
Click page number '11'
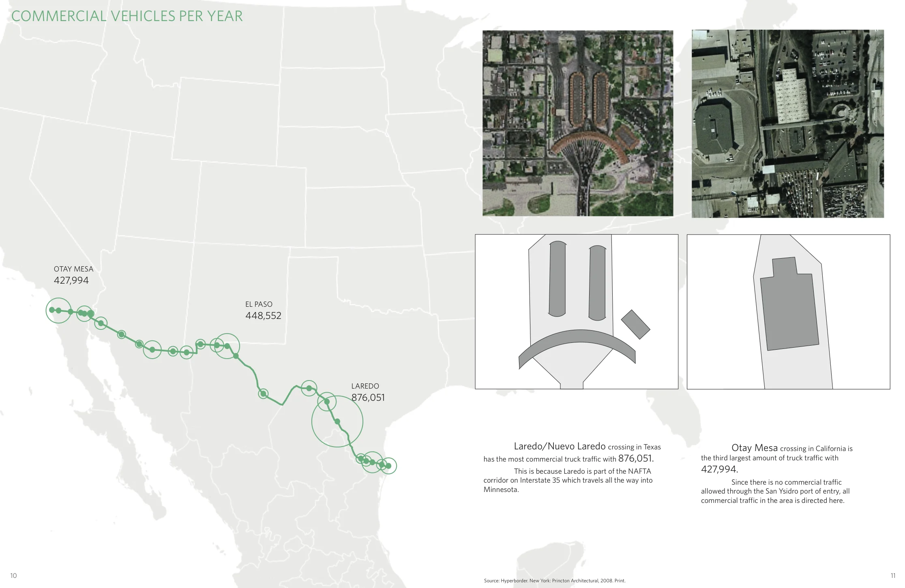tap(893, 575)
